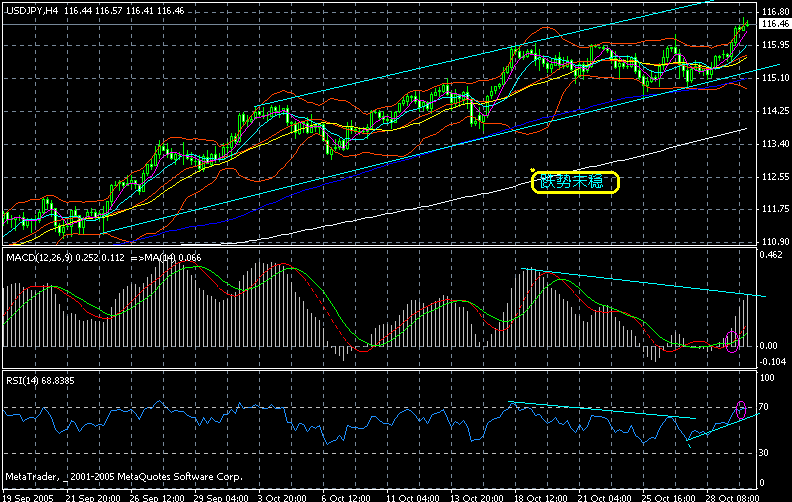The height and width of the screenshot is (502, 792).
Task: Click the 29 Sep 04:00 time label
Action: click(221, 498)
